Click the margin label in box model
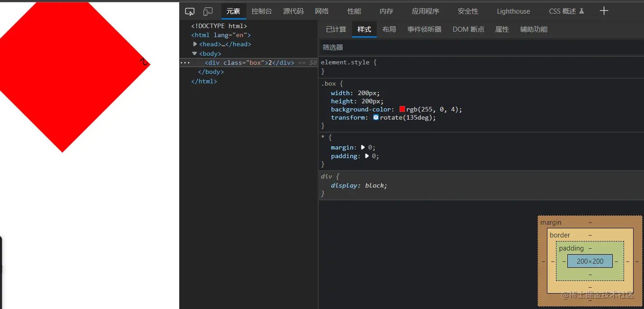This screenshot has width=644, height=309. (x=551, y=222)
